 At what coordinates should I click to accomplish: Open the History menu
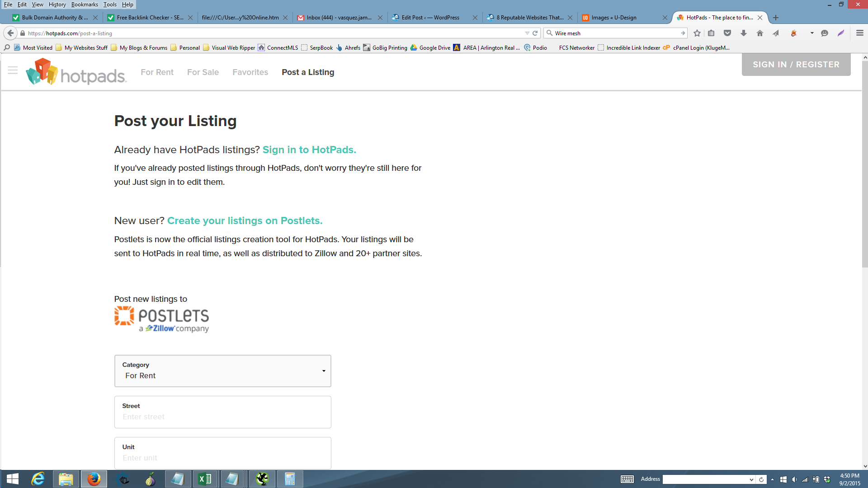57,5
